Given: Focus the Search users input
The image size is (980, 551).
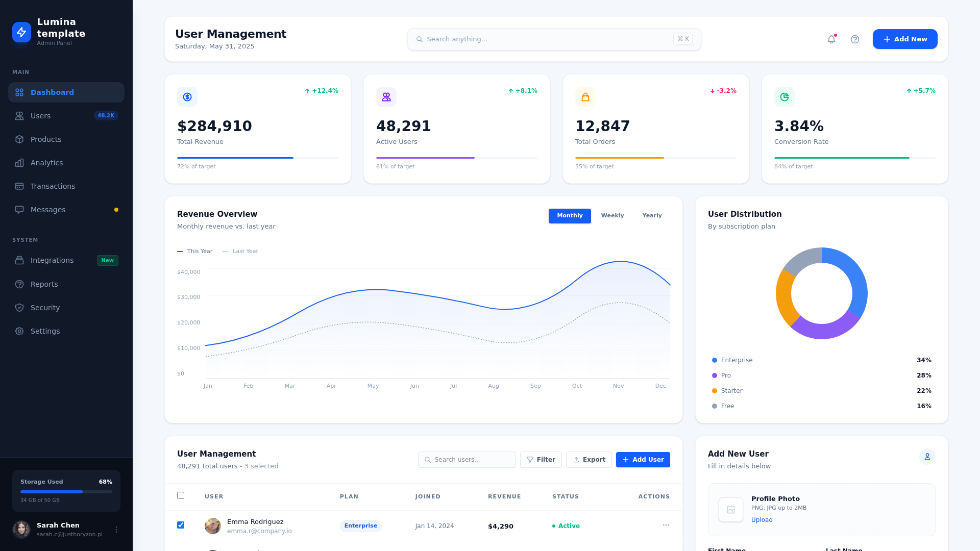Looking at the screenshot, I should click(467, 460).
